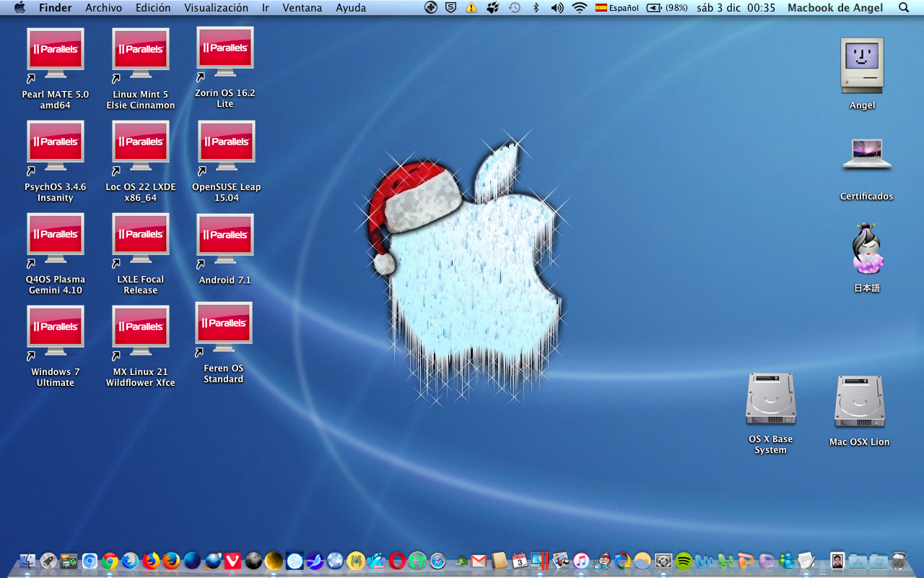The width and height of the screenshot is (924, 578).
Task: Open Gmail envelope in the dock
Action: pos(479,561)
